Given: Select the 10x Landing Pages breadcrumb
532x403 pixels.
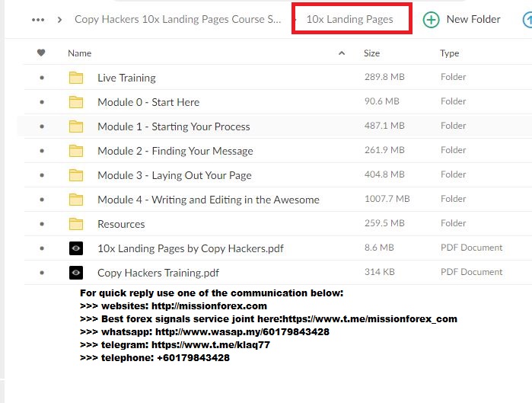Looking at the screenshot, I should [349, 19].
